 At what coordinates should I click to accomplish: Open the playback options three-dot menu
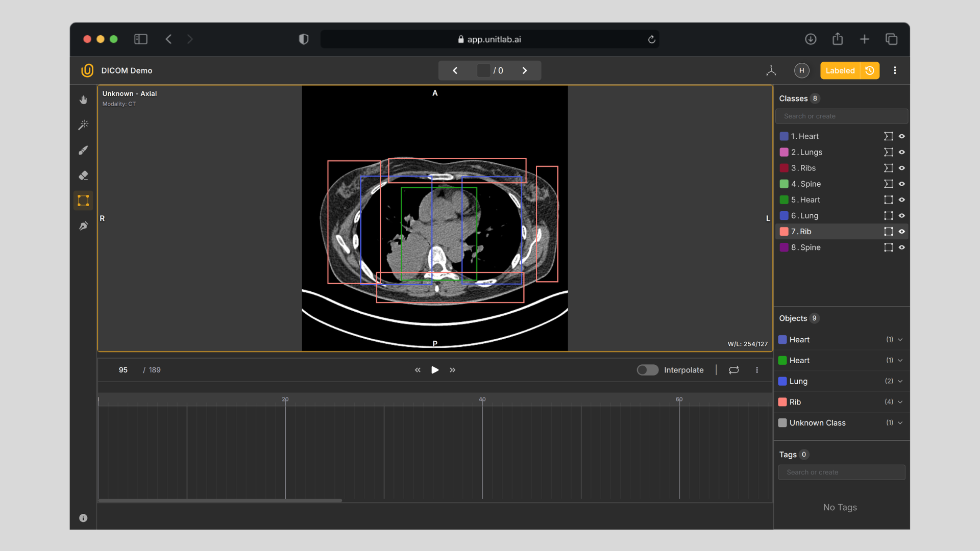point(757,370)
